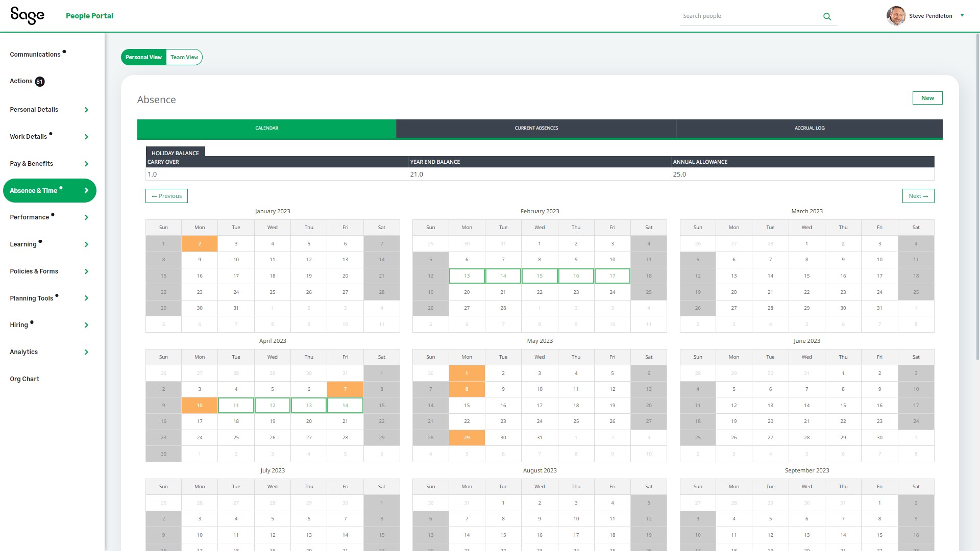Viewport: 980px width, 551px height.
Task: Select April 11 booked day
Action: pyautogui.click(x=236, y=406)
